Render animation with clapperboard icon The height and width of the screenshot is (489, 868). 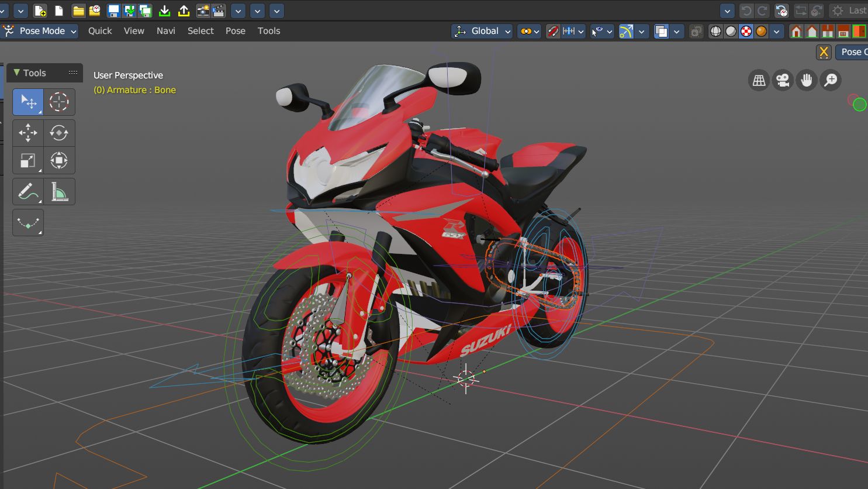click(x=219, y=11)
